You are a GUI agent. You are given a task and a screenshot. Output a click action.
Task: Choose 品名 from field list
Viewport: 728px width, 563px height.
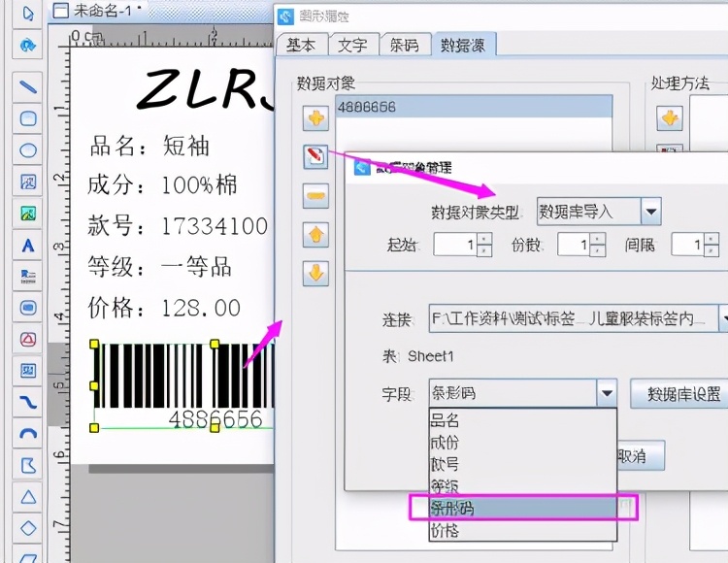(x=523, y=420)
